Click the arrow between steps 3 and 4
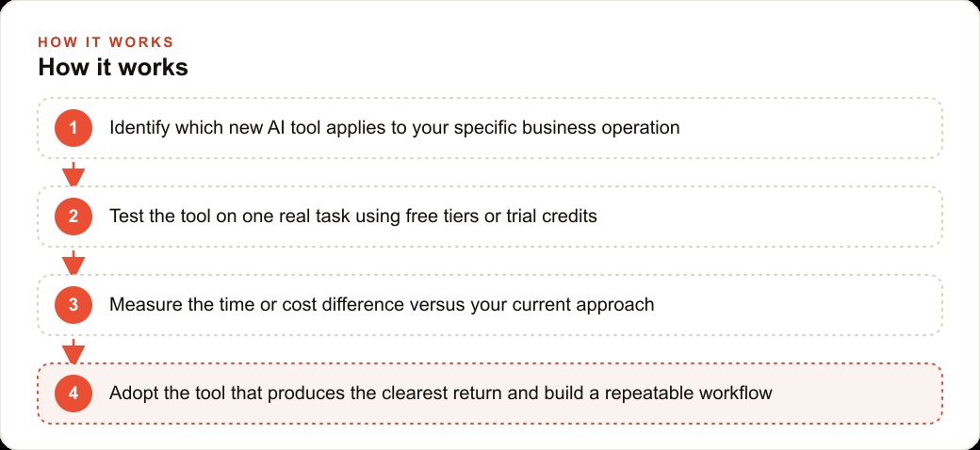This screenshot has width=980, height=450. click(x=73, y=351)
